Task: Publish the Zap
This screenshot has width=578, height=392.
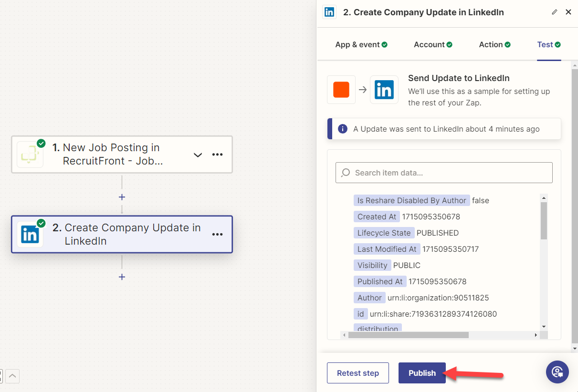Action: click(x=422, y=373)
